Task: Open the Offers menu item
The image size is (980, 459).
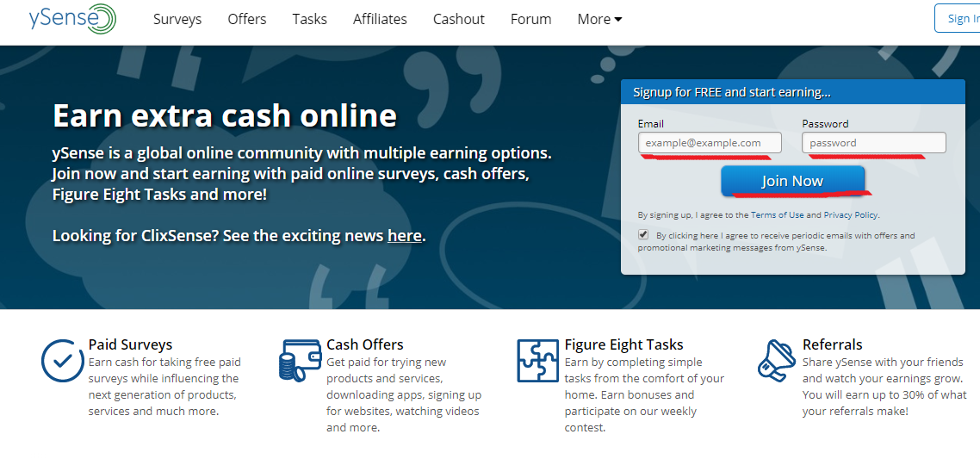Action: coord(247,20)
